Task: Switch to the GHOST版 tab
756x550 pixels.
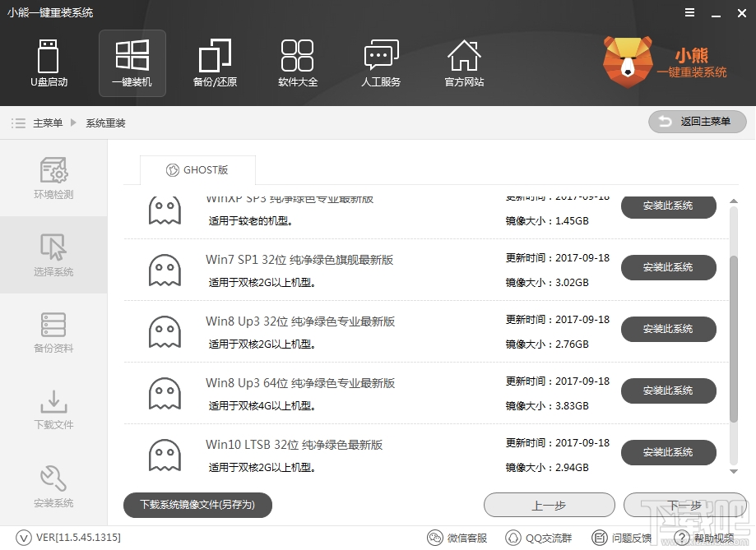Action: [x=197, y=169]
